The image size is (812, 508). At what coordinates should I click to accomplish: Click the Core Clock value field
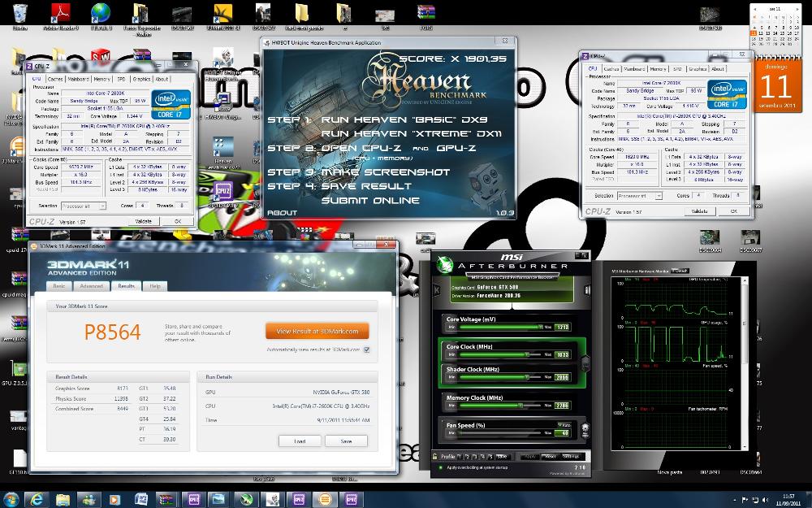[x=563, y=354]
